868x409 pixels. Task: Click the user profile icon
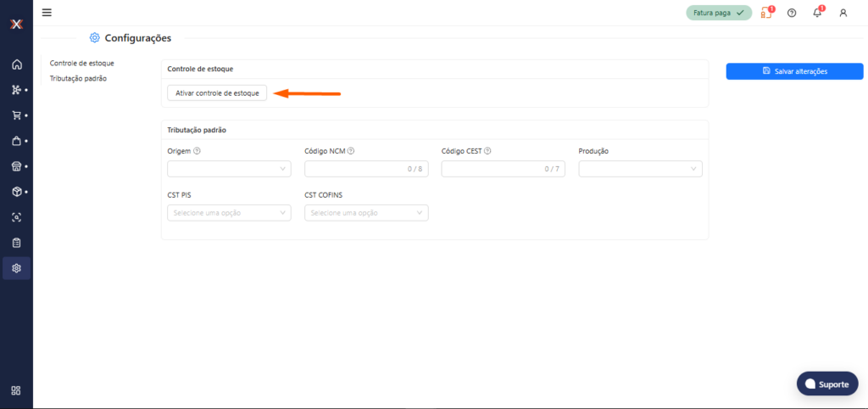pyautogui.click(x=843, y=13)
